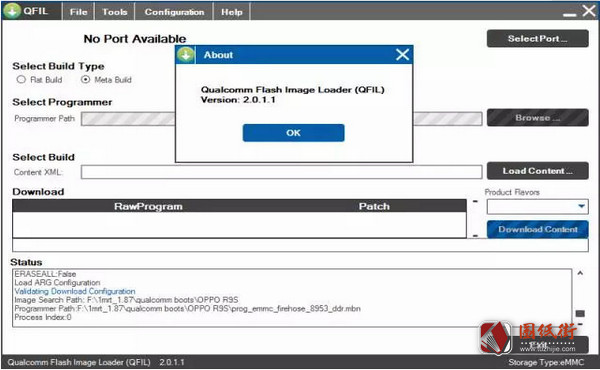Click the 'Validating Download Configuration' status line
This screenshot has height=370, width=600.
[x=75, y=291]
